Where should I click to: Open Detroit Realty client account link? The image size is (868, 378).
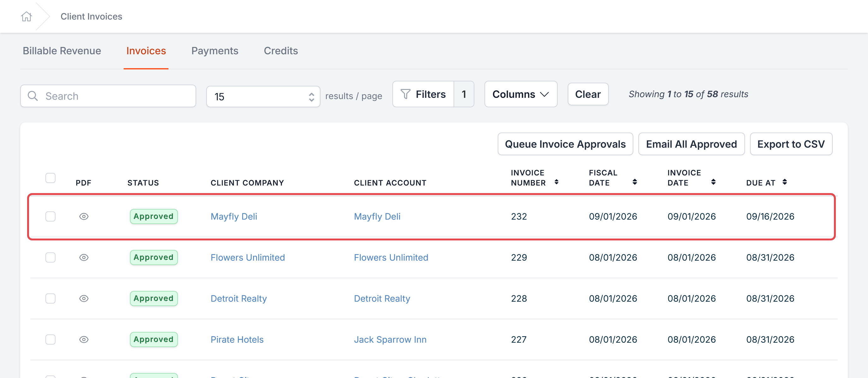[382, 299]
